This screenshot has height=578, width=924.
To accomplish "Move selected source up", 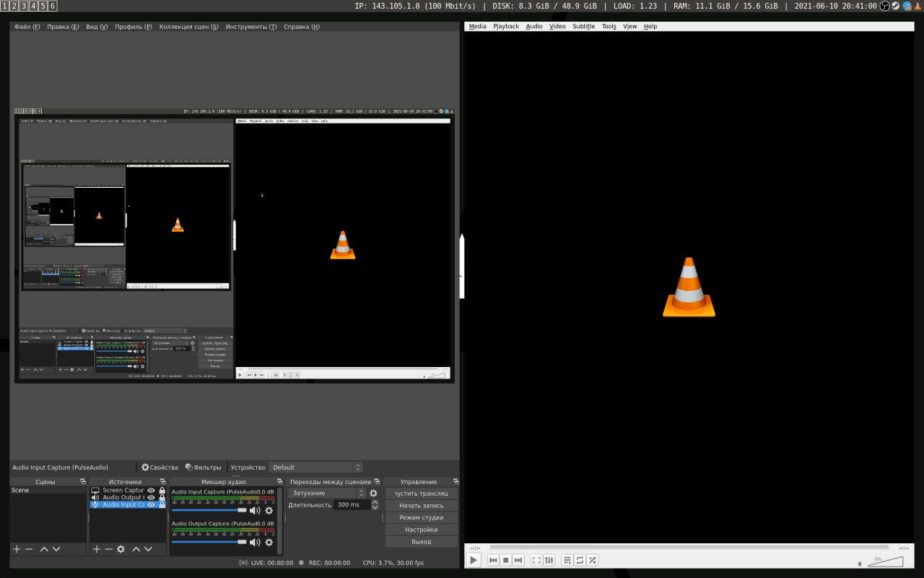I will [x=136, y=549].
